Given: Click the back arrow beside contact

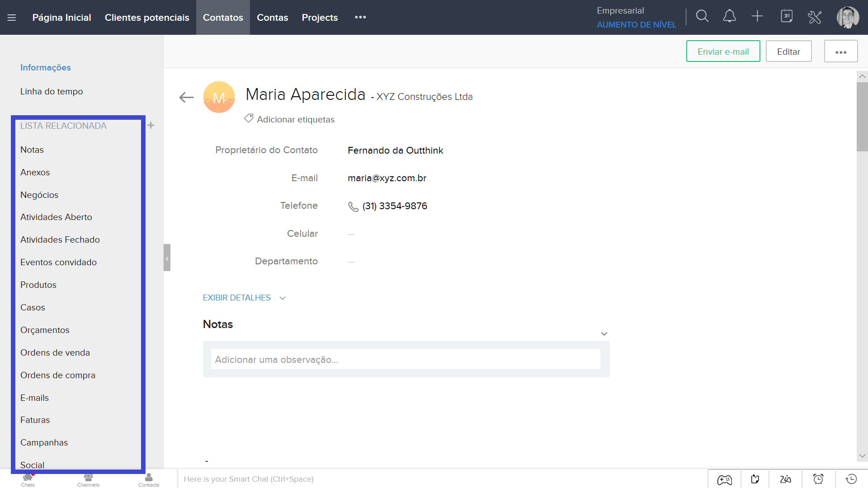Looking at the screenshot, I should [x=186, y=97].
